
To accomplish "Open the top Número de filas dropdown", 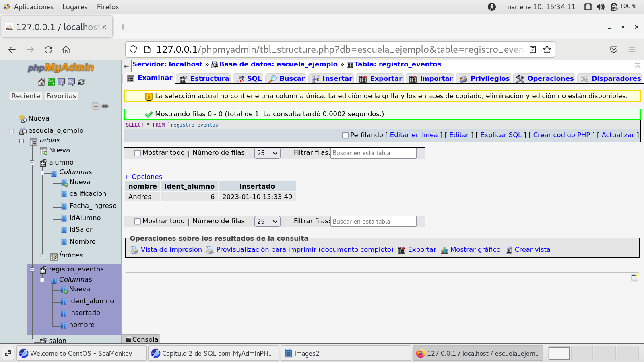I will (x=267, y=153).
